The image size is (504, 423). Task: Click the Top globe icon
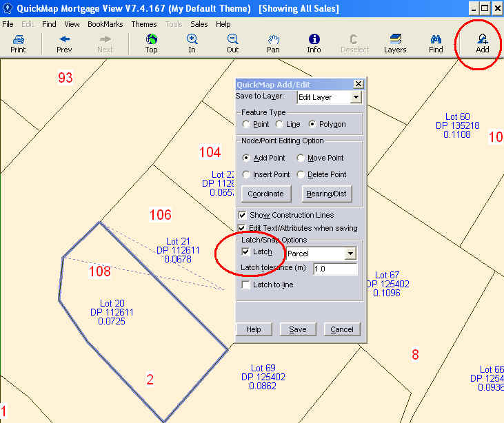(x=151, y=40)
